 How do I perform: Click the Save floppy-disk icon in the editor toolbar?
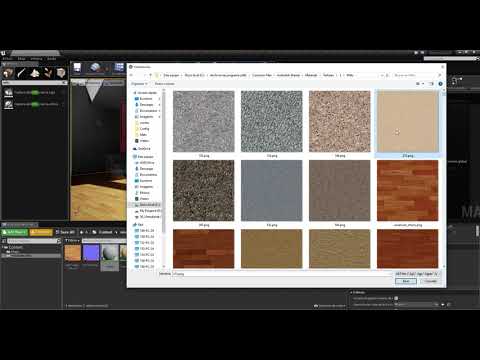point(77,68)
